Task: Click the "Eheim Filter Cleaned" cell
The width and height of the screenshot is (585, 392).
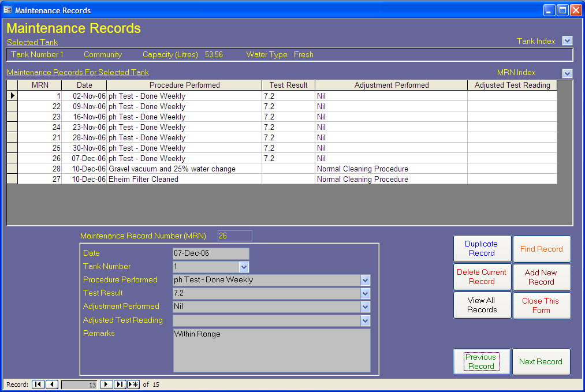Action: tap(184, 180)
